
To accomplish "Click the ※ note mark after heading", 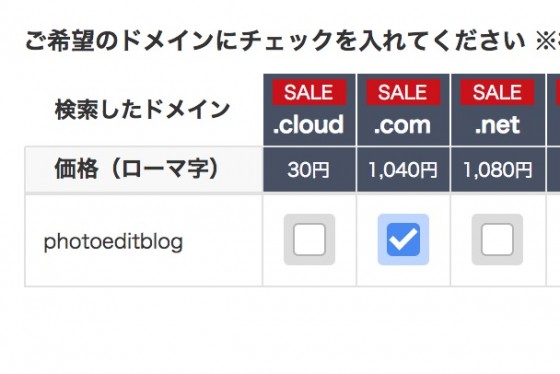I will [547, 41].
